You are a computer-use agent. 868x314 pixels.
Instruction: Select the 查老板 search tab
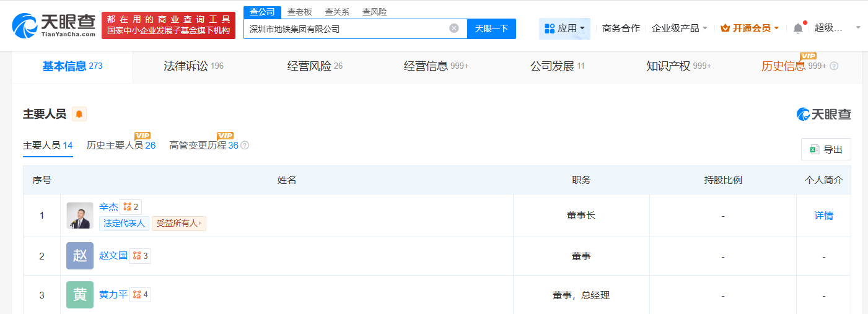(x=300, y=12)
